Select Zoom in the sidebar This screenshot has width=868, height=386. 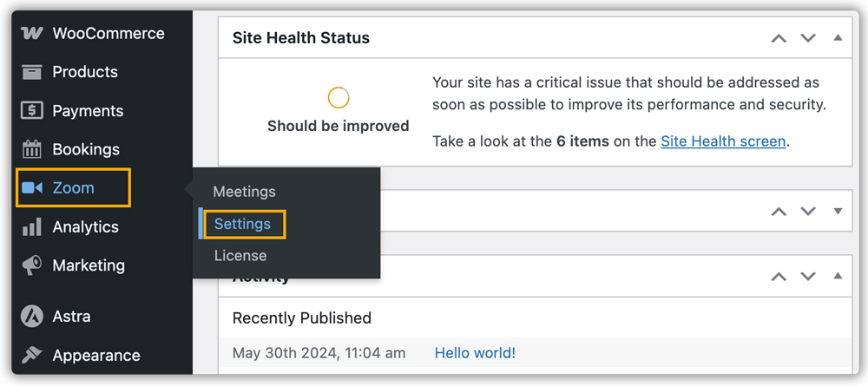73,188
